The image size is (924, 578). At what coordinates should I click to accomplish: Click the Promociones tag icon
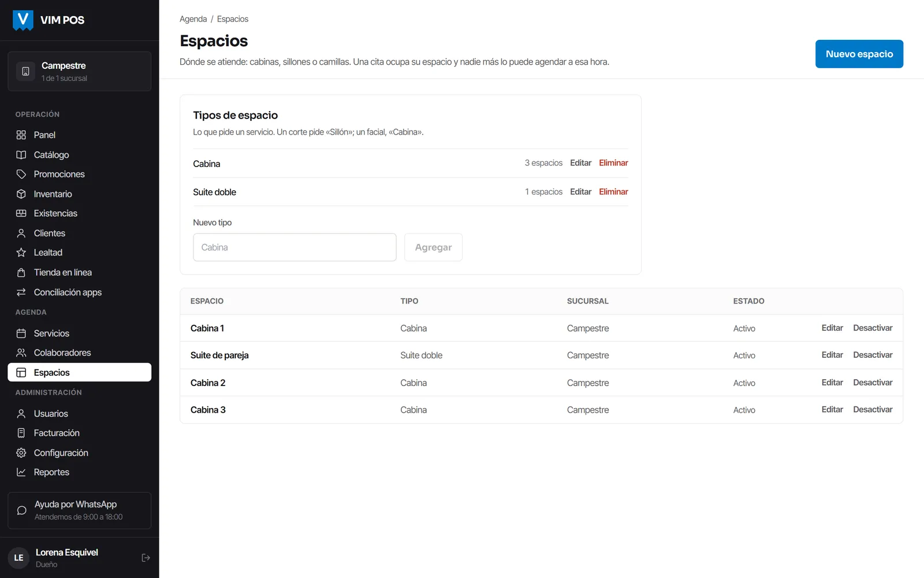[21, 174]
